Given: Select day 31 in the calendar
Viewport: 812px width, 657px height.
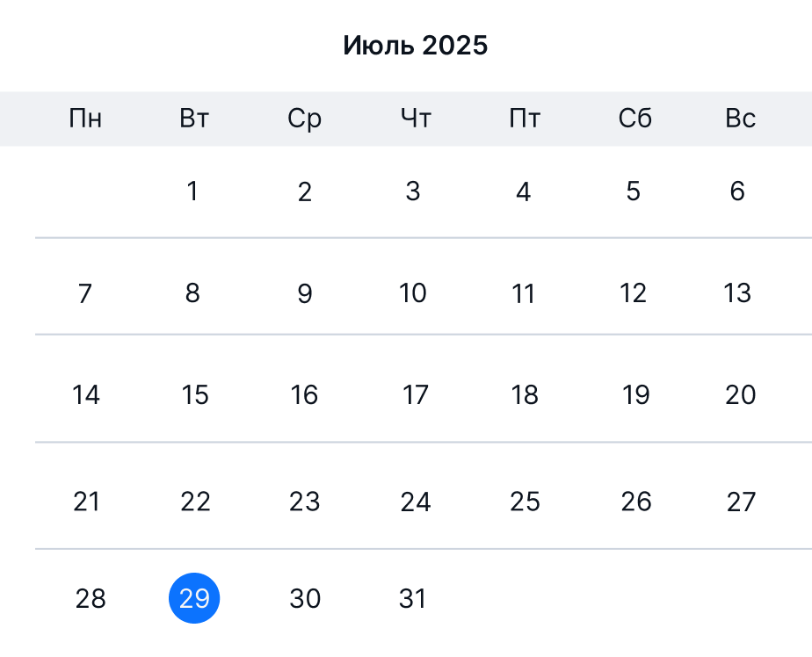Looking at the screenshot, I should (413, 598).
